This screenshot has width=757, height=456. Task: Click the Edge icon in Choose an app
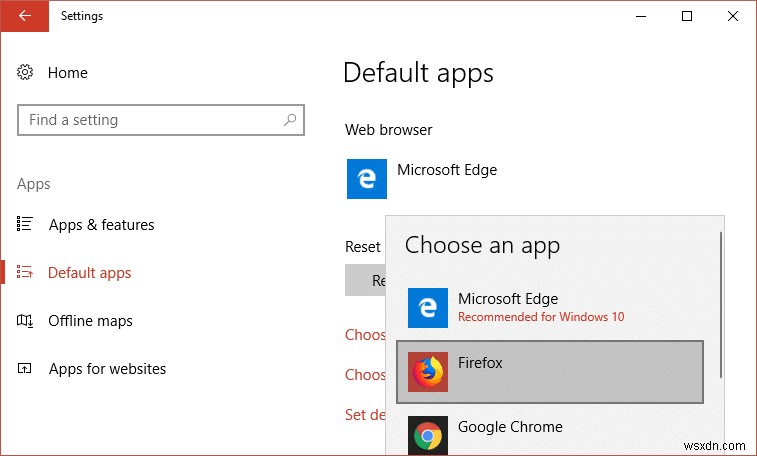[x=428, y=308]
